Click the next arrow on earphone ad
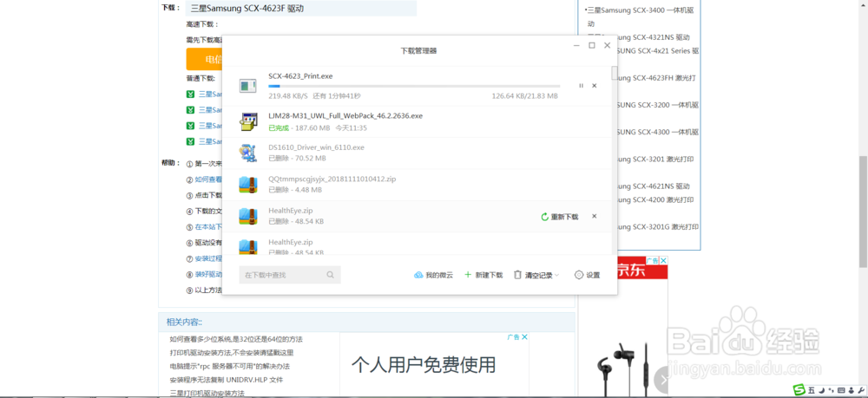 [661, 379]
